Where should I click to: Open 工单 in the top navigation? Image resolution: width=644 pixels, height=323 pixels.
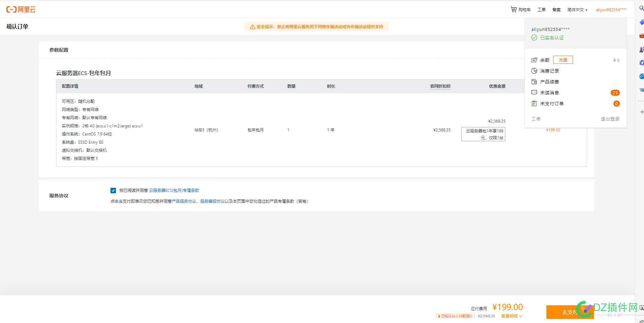click(x=541, y=10)
